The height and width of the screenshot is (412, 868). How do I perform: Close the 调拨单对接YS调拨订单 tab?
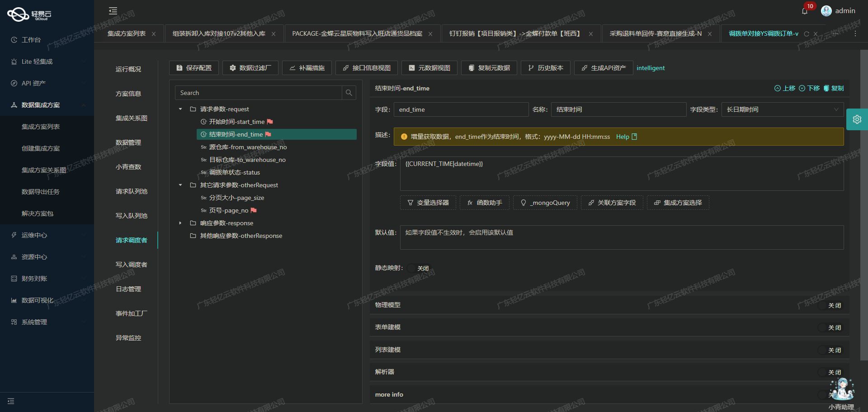click(x=816, y=34)
